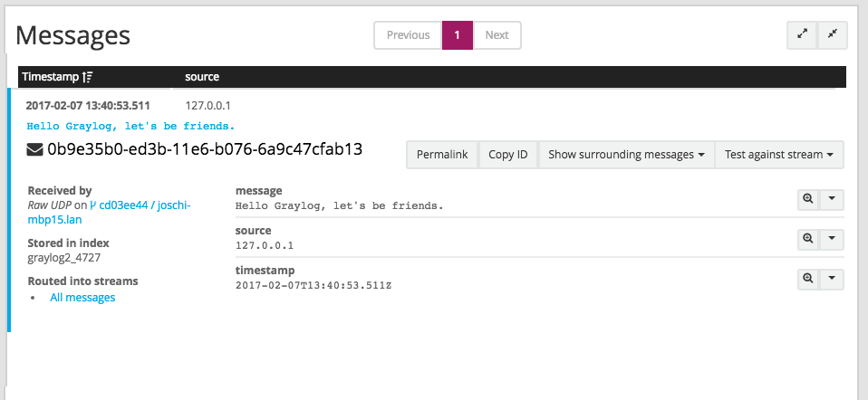Screen dimensions: 868x400
Task: Select page 1 in pagination
Action: click(x=458, y=35)
